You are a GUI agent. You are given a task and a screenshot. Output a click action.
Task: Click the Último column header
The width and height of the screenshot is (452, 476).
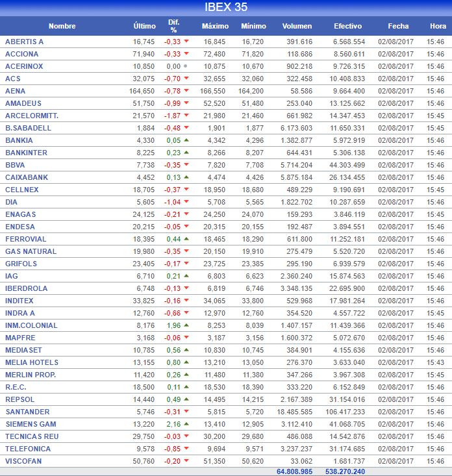[144, 26]
